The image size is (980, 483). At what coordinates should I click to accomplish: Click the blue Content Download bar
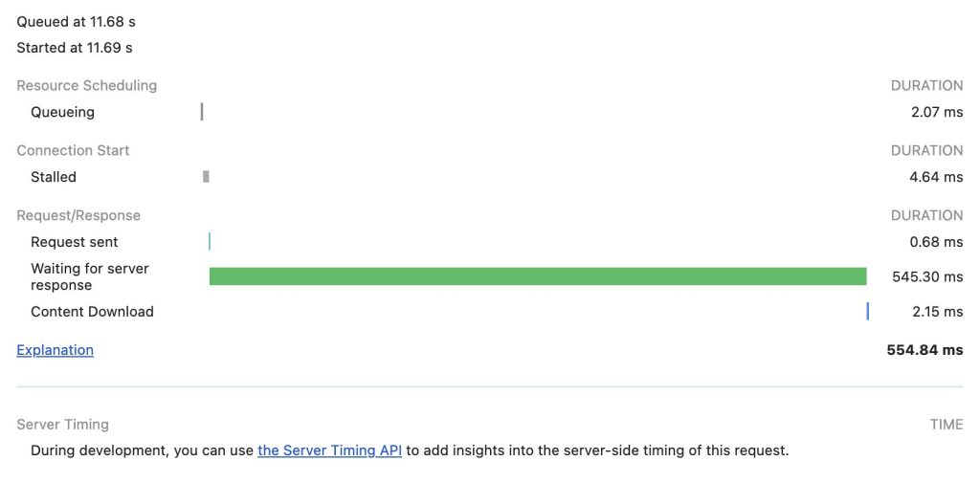pyautogui.click(x=867, y=311)
